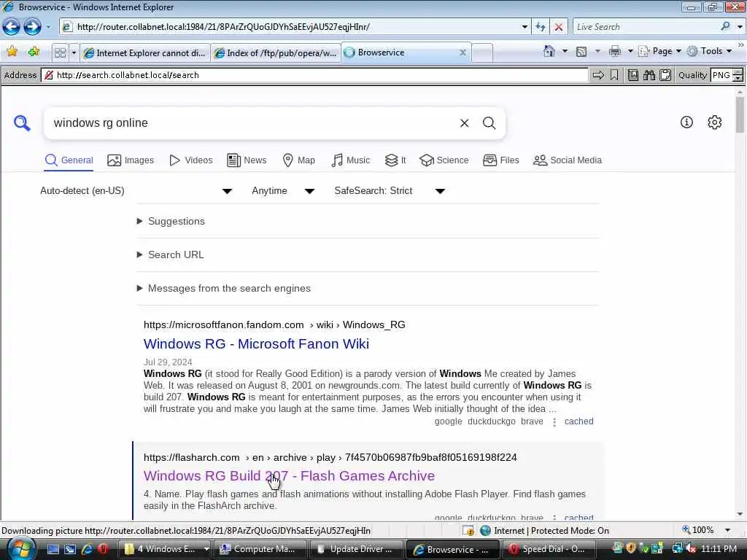The width and height of the screenshot is (747, 560).
Task: Open the zoom level 100% dropdown arrow
Action: [727, 530]
